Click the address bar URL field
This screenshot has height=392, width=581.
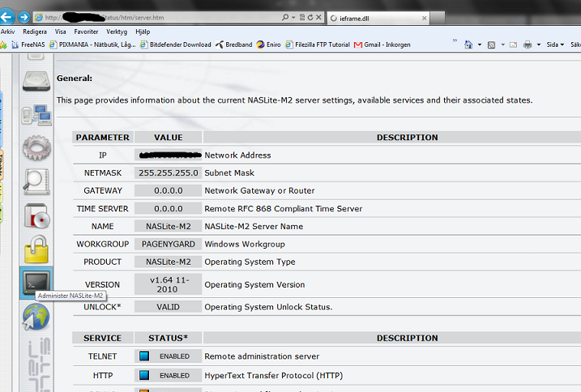(156, 18)
